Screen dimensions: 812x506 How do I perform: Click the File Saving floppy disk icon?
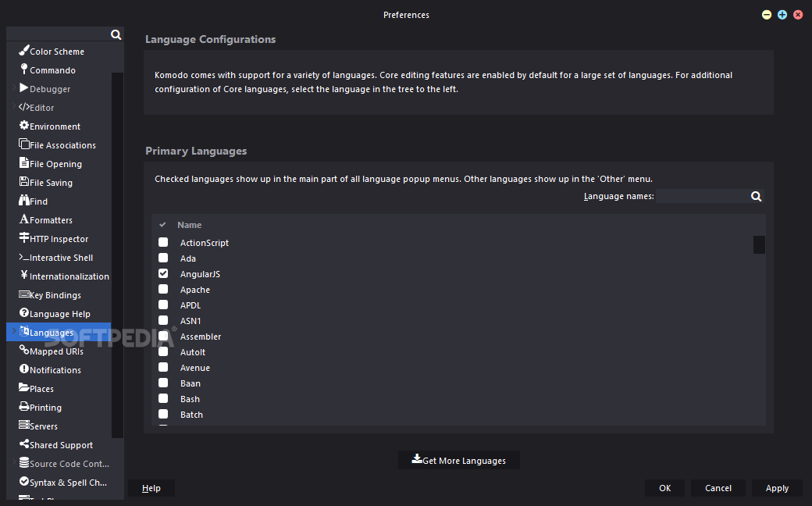pyautogui.click(x=24, y=181)
